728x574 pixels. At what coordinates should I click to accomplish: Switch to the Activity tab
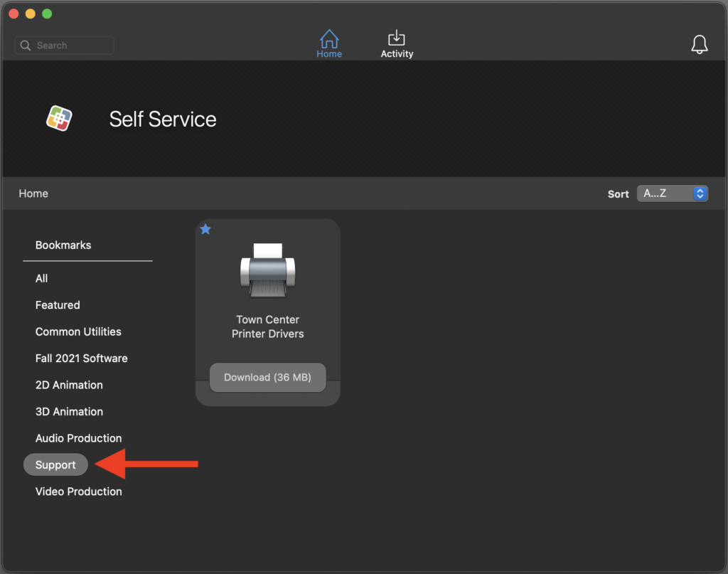click(397, 44)
